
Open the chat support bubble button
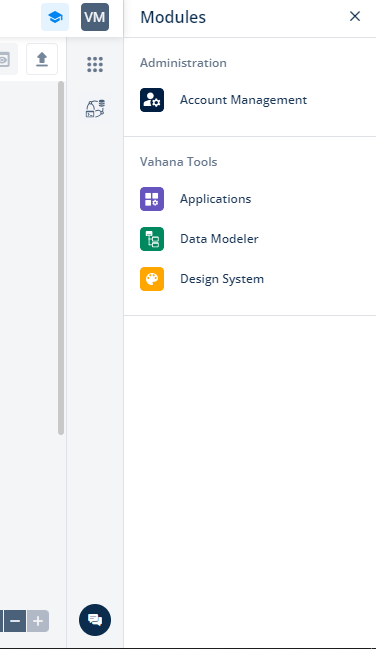[95, 620]
